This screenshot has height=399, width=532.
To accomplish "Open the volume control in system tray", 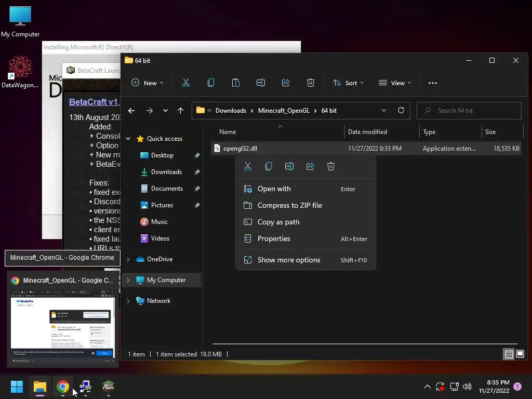I will [467, 387].
